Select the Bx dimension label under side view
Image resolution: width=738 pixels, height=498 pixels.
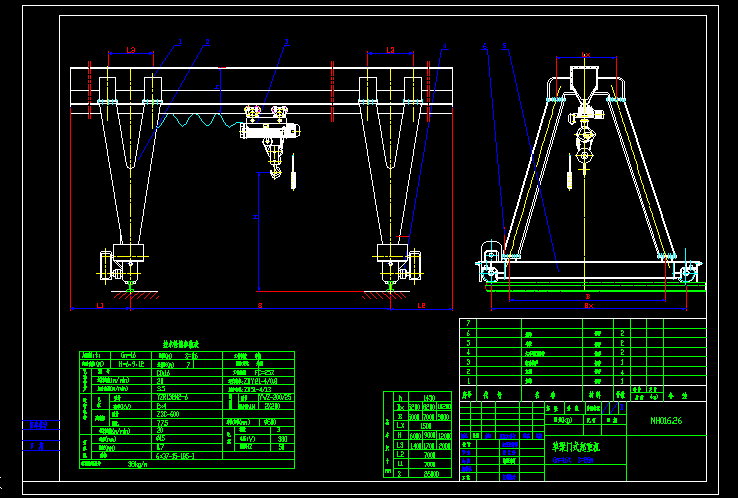click(x=589, y=305)
